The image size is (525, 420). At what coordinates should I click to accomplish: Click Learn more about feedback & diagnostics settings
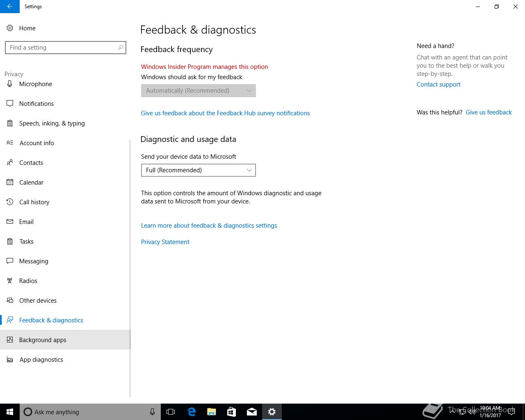(x=209, y=226)
